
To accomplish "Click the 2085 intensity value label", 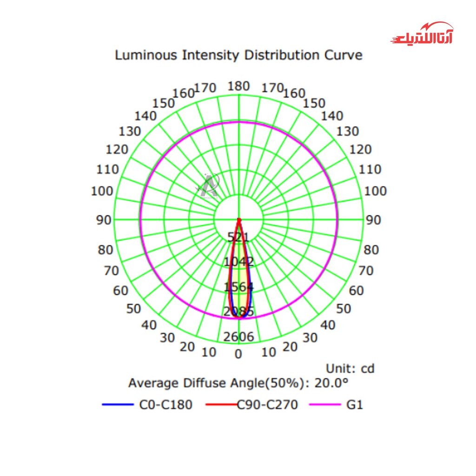I will [238, 312].
